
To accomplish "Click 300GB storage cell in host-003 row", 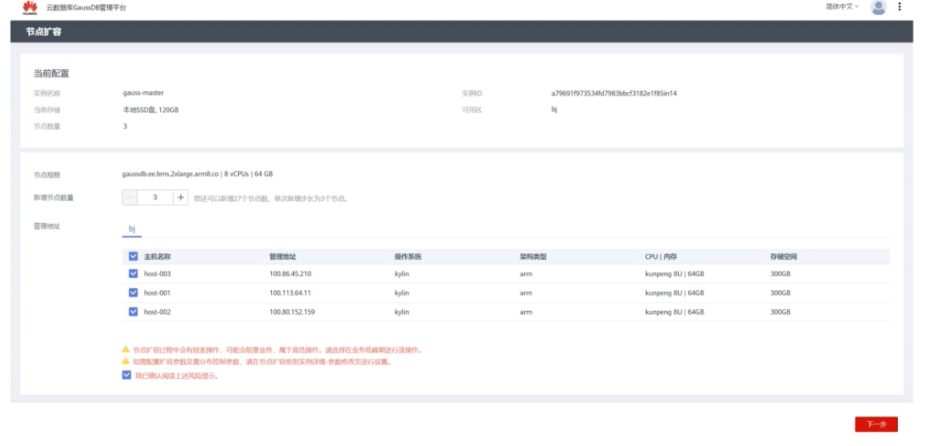I will tap(780, 274).
